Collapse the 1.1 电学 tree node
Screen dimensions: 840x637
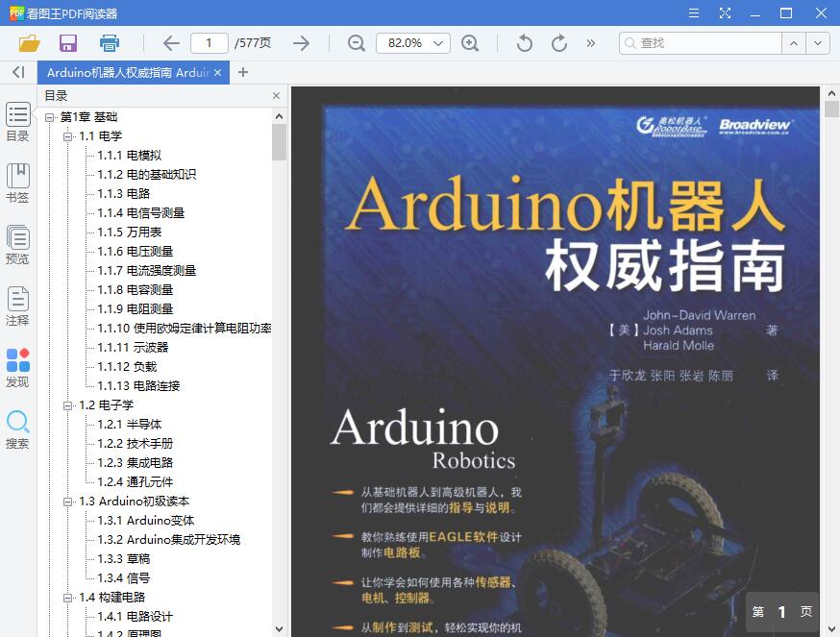(68, 136)
